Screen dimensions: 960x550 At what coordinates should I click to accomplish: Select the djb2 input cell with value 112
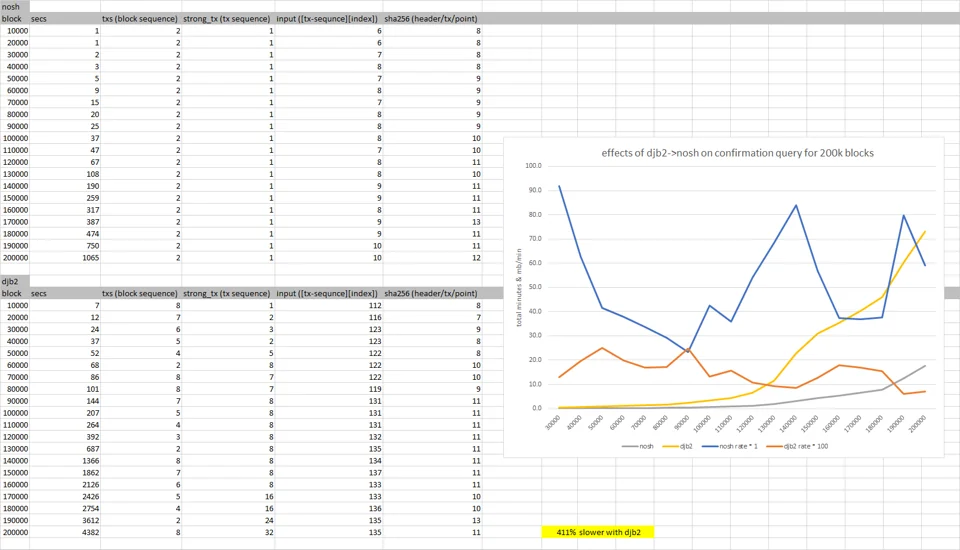point(329,306)
